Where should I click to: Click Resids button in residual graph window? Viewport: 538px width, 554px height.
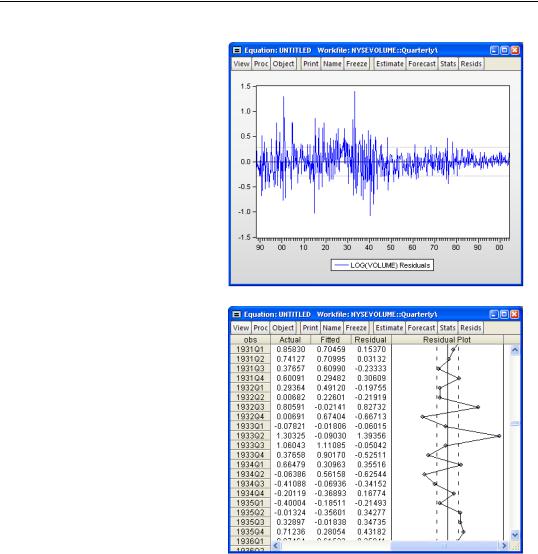pyautogui.click(x=471, y=64)
